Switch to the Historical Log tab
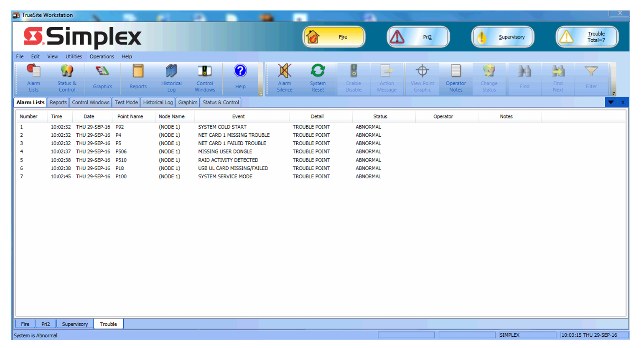The image size is (644, 348). point(158,102)
